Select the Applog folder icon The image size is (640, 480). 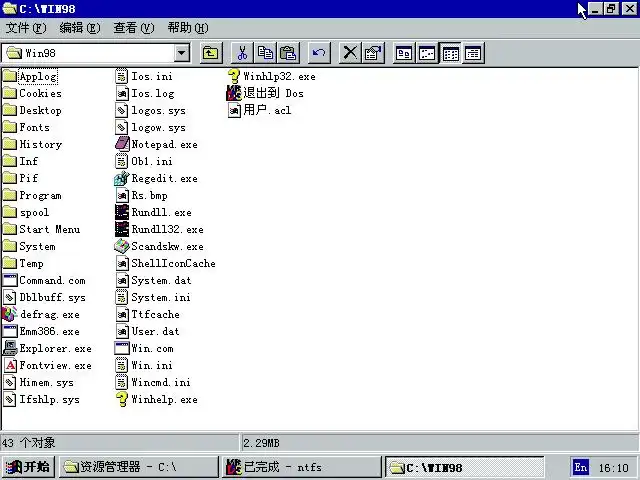(10, 76)
